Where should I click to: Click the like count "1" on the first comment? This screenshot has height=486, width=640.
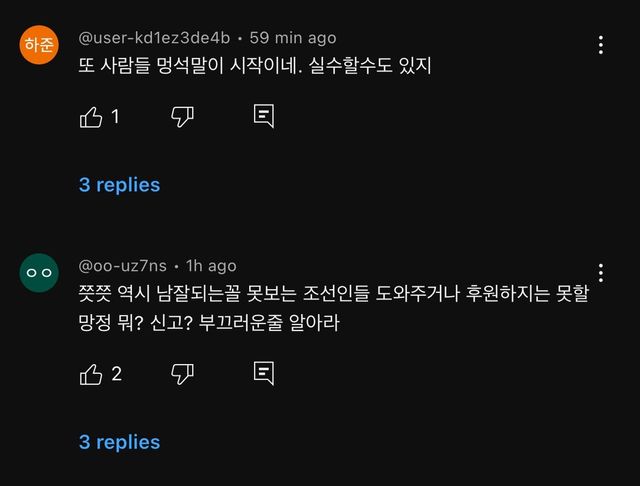(115, 117)
